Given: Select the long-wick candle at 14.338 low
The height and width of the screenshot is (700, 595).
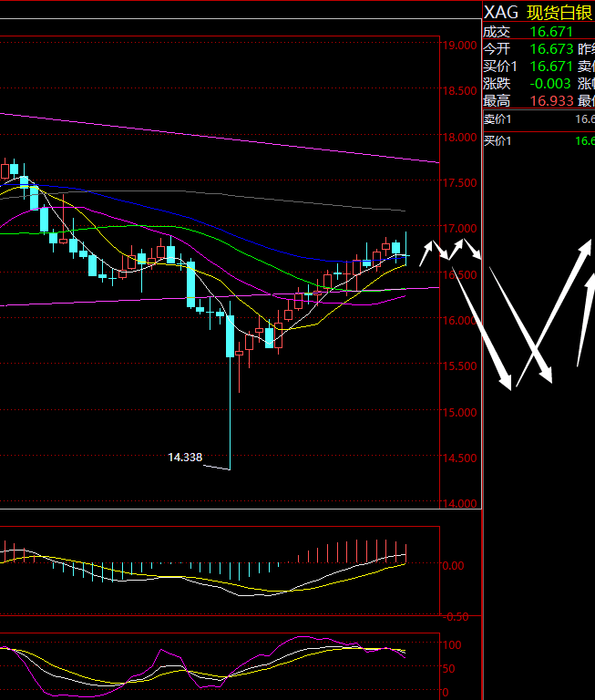Looking at the screenshot, I should 231,385.
